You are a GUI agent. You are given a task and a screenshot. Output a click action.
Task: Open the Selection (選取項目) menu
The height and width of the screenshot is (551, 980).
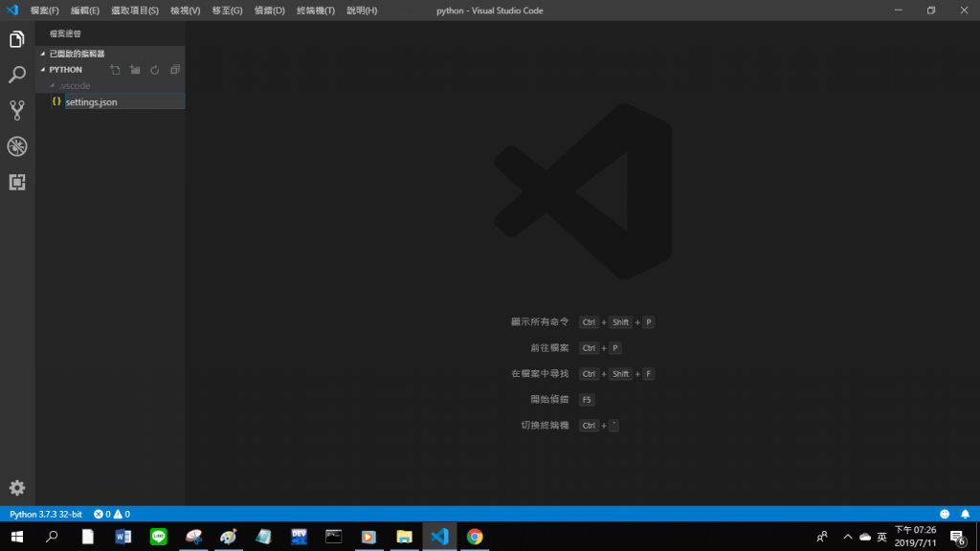[135, 11]
